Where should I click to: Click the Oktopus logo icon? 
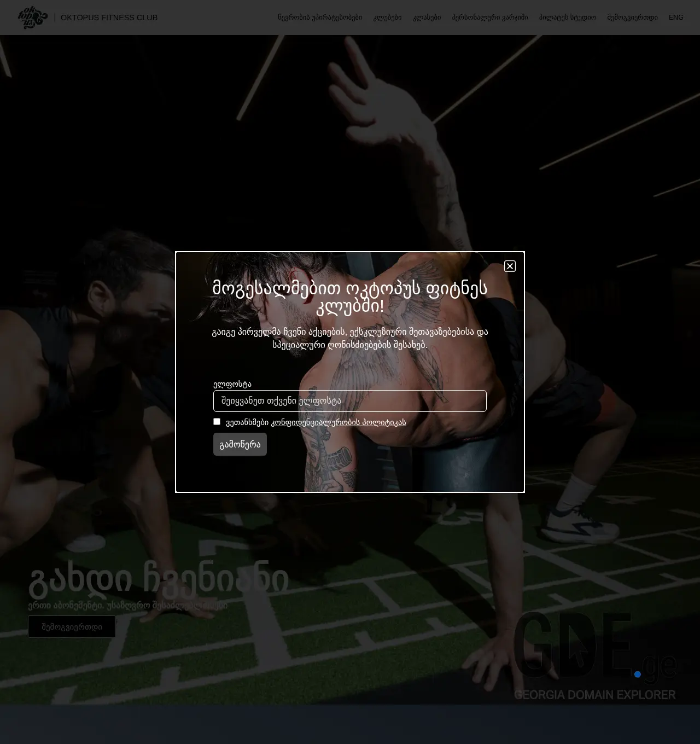(x=33, y=17)
